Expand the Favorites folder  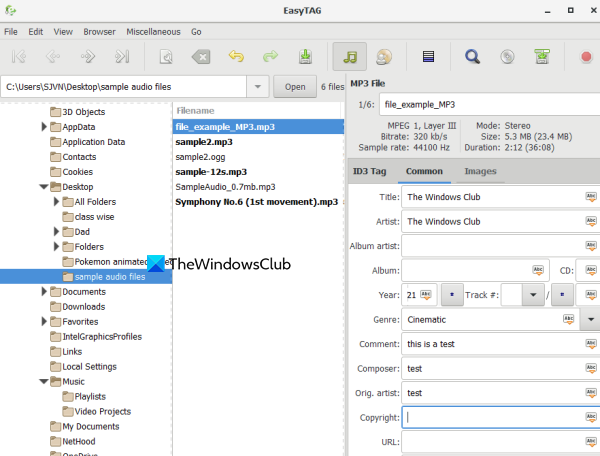click(x=44, y=321)
